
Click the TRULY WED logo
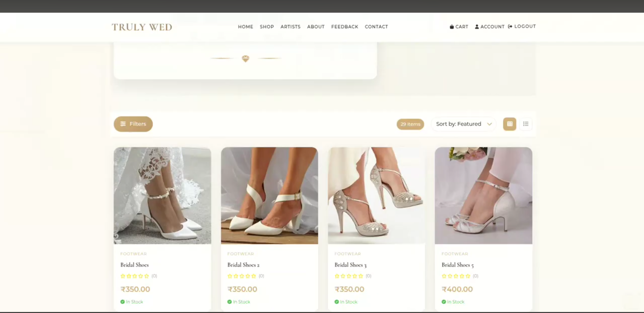pos(142,27)
